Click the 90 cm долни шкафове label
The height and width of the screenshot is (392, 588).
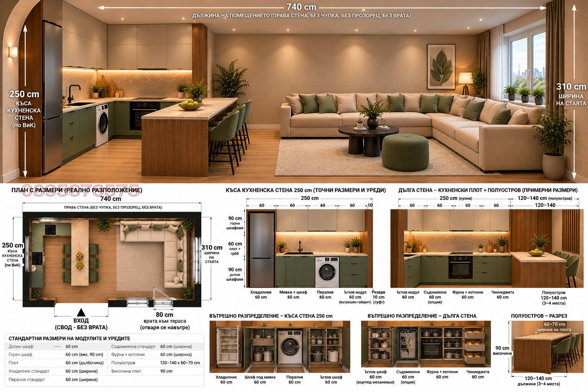(x=235, y=274)
